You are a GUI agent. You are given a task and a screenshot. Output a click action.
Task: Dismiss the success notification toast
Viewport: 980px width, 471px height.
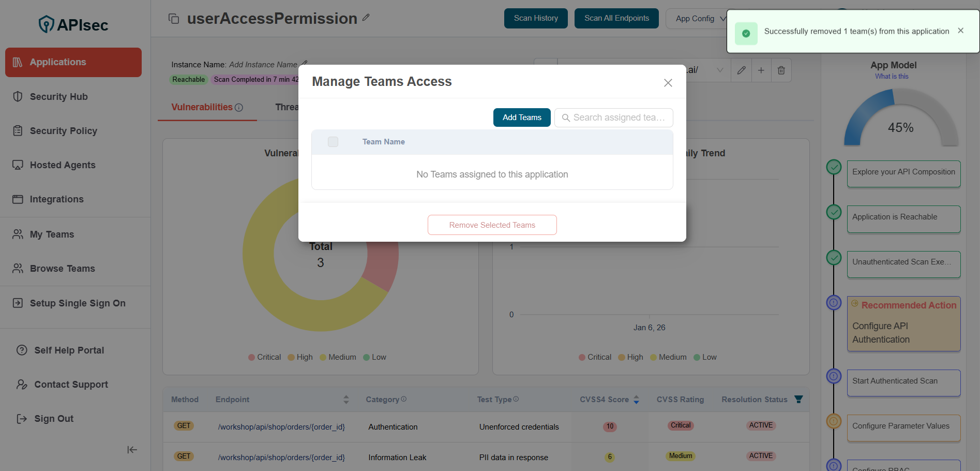[x=960, y=31]
